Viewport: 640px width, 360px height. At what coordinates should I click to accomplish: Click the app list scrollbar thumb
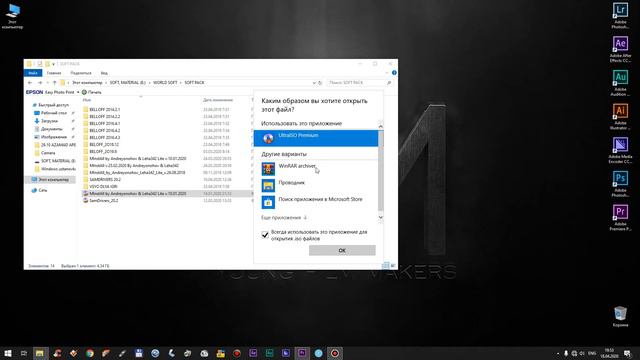[380, 171]
